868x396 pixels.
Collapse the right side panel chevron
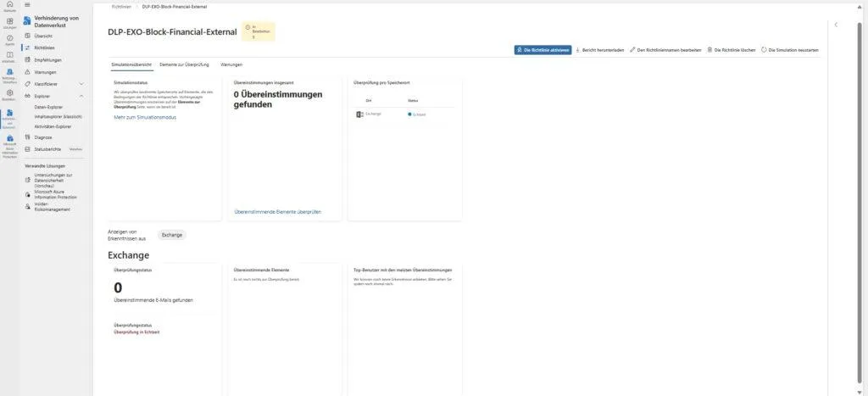pos(836,25)
